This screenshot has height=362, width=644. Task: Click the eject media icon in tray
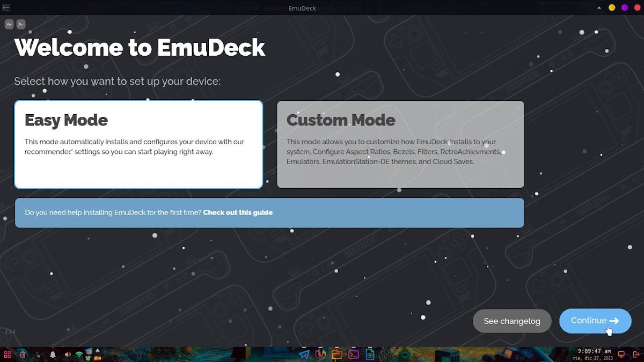(98, 351)
